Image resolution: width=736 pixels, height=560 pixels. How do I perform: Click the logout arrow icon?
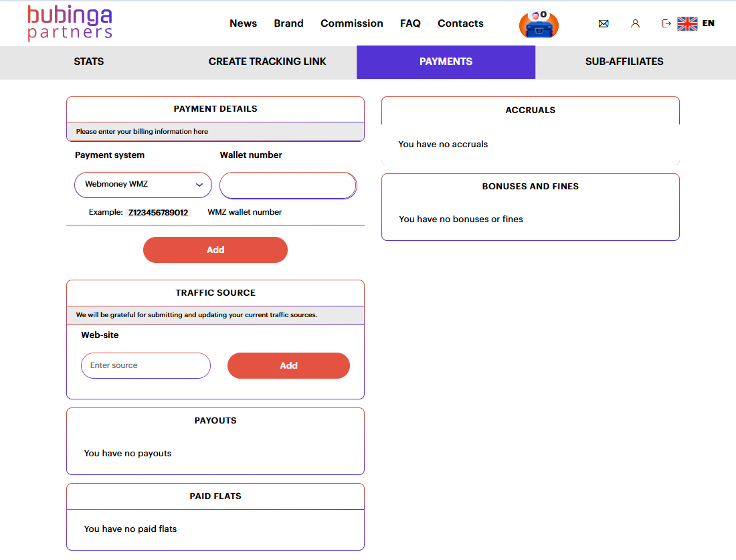click(x=666, y=23)
